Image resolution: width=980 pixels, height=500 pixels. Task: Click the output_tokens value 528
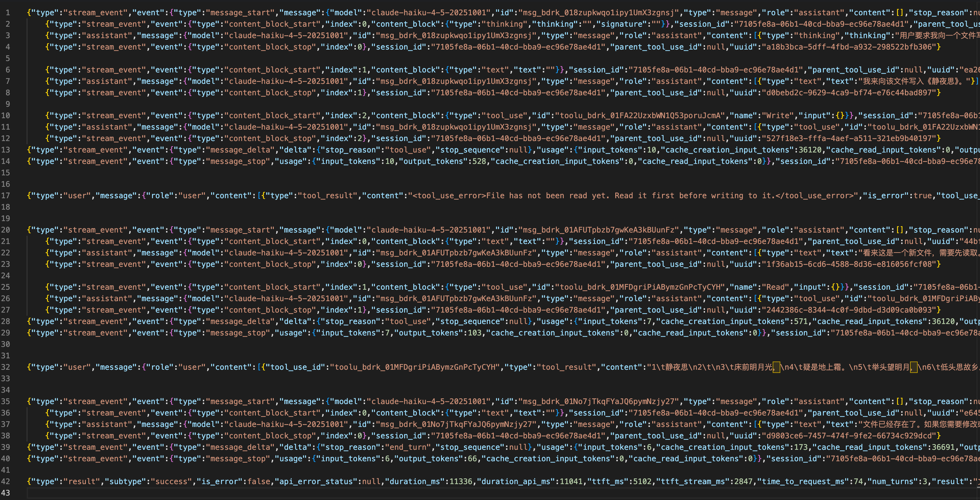(480, 161)
